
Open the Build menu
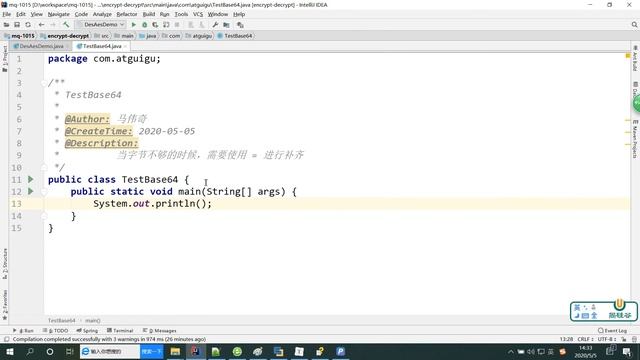coord(149,14)
